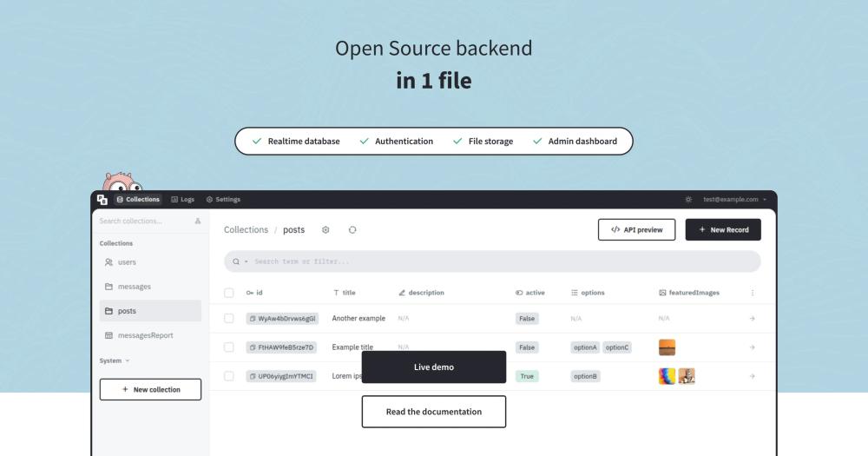868x456 pixels.
Task: Open the Settings tab
Action: pos(223,200)
